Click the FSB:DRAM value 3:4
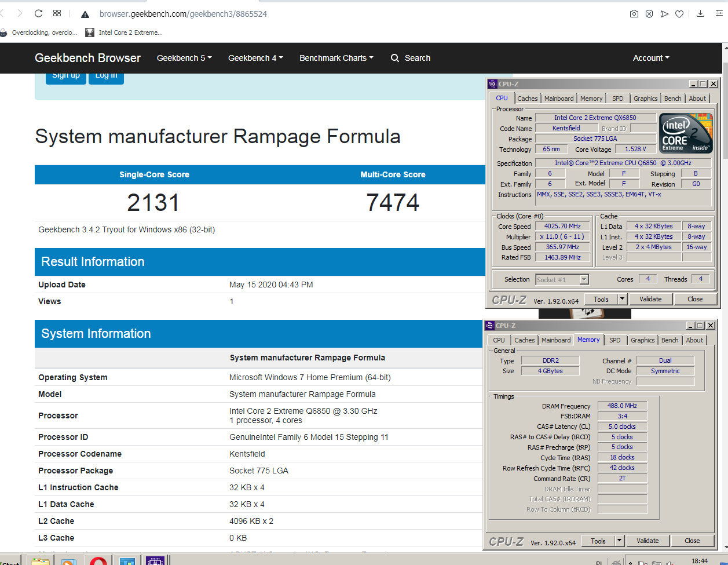Viewport: 728px width, 565px height. click(x=623, y=416)
